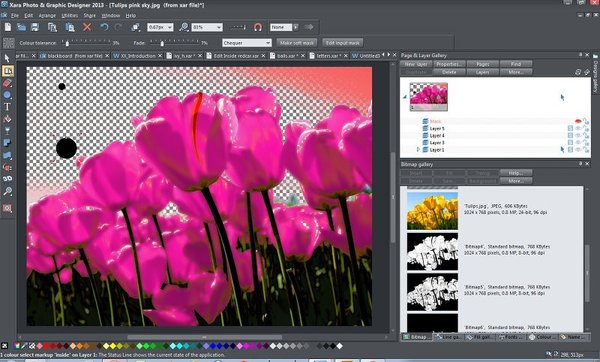Screen dimensions: 600x362
Task: Click the New layer button
Action: [x=416, y=64]
